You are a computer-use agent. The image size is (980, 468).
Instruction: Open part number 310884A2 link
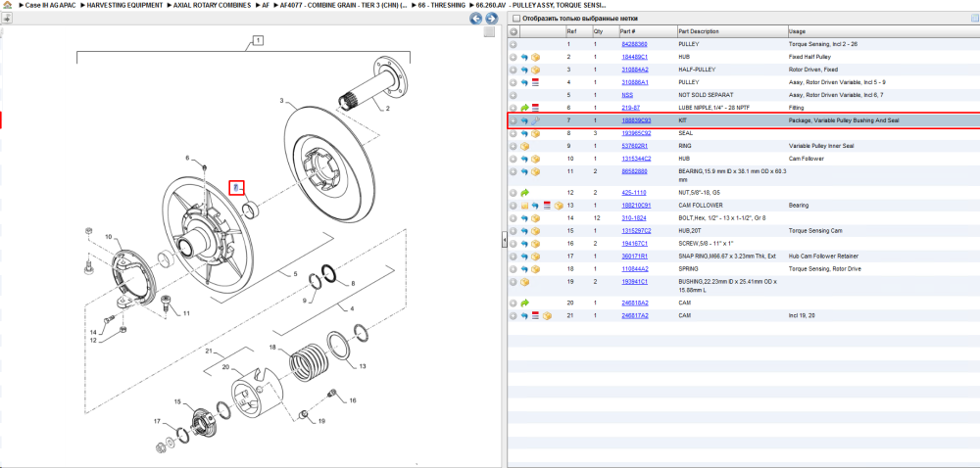click(x=634, y=70)
